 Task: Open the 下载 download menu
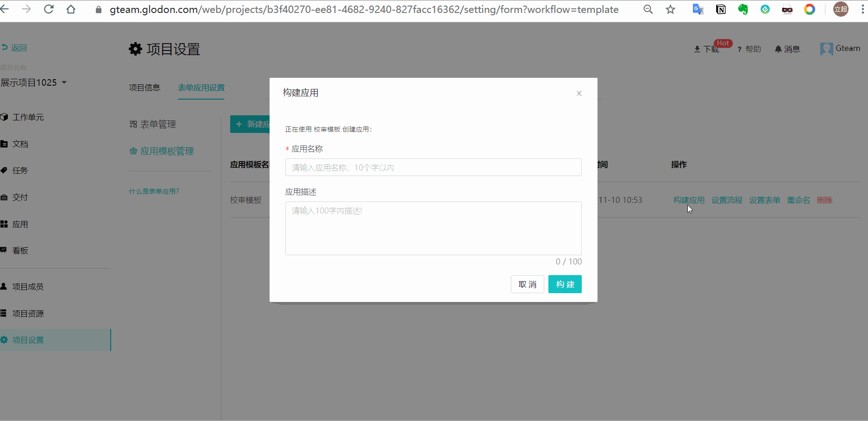707,49
